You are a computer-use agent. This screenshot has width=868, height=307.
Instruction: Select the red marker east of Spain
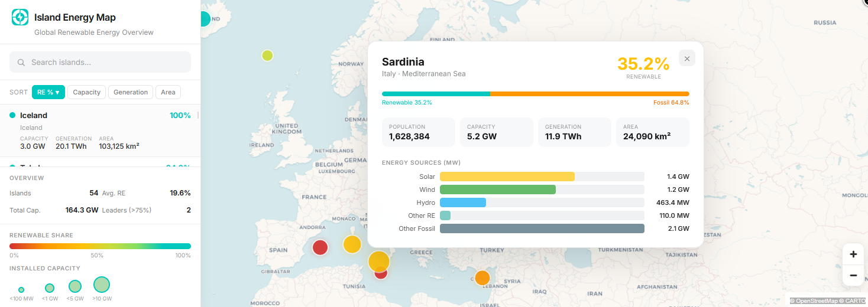tap(320, 247)
